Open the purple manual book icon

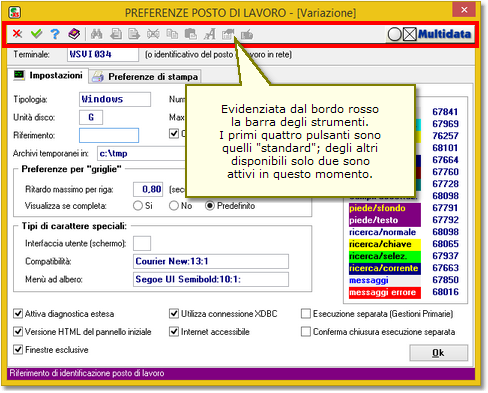pos(74,34)
